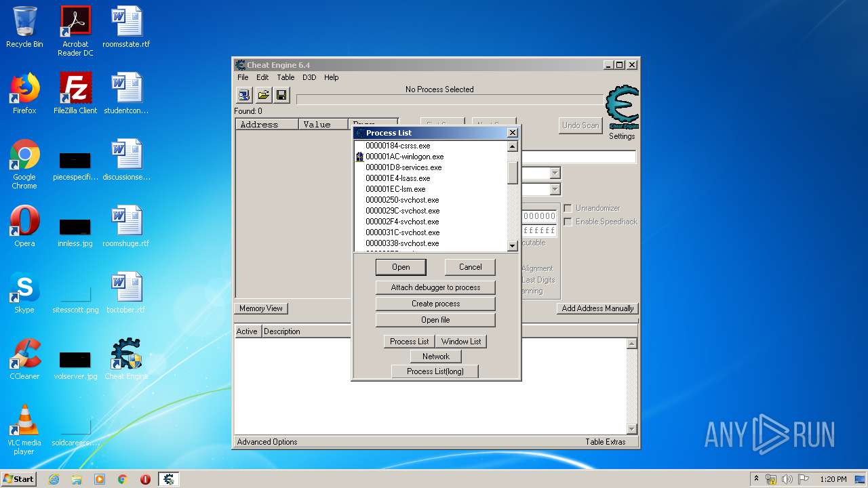Click the Process List button
The width and height of the screenshot is (868, 488).
(409, 342)
